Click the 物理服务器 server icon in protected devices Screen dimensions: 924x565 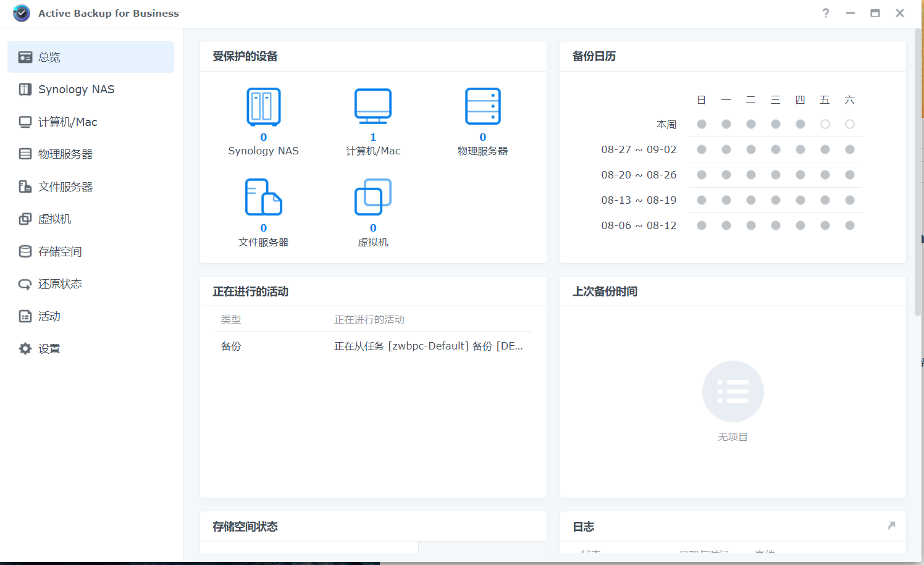482,107
